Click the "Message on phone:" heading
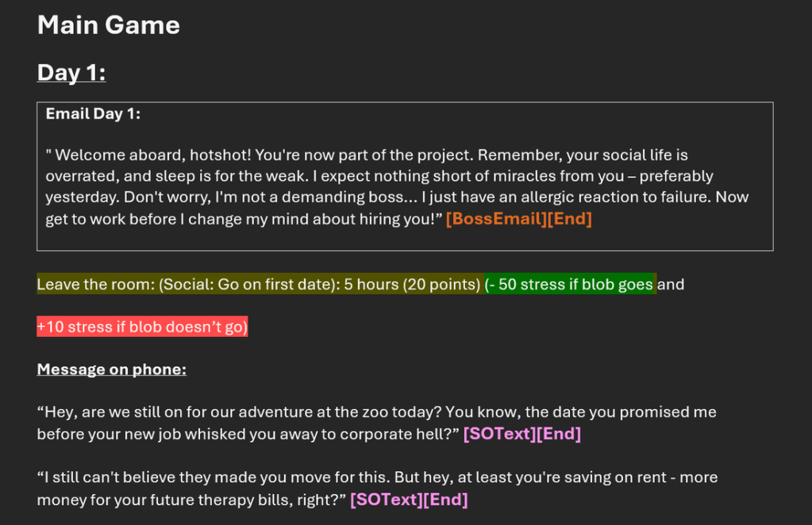Screen dimensions: 812x525 click(111, 369)
